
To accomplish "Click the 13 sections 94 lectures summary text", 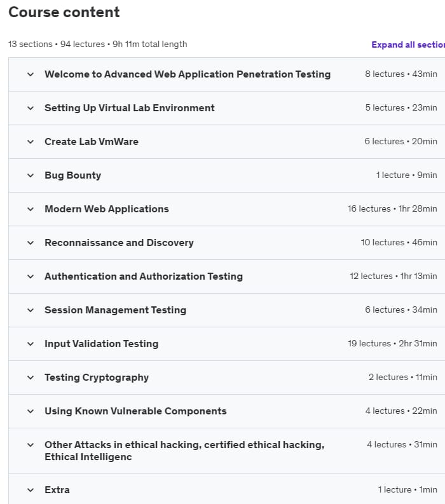I will [x=97, y=44].
